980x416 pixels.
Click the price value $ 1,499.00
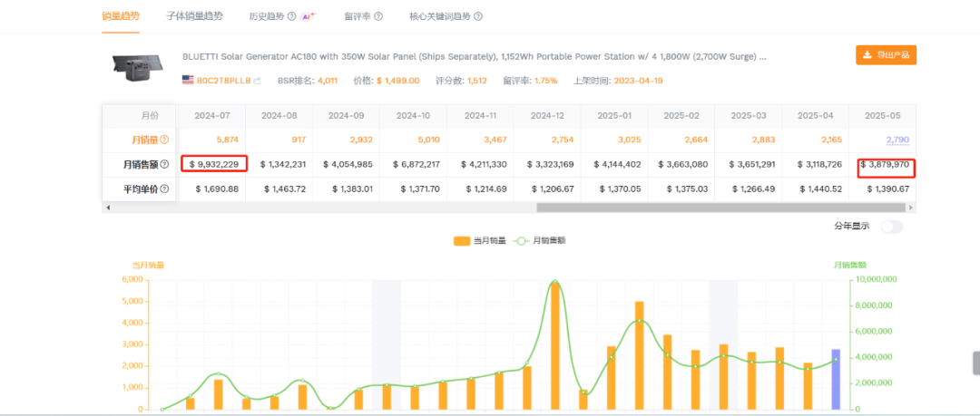398,81
